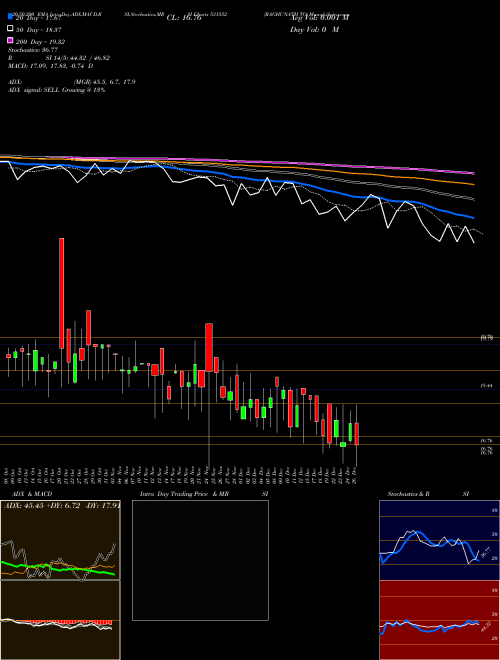Click the 16.76 price level label near orange line
This screenshot has height=660, width=500.
pos(487,440)
